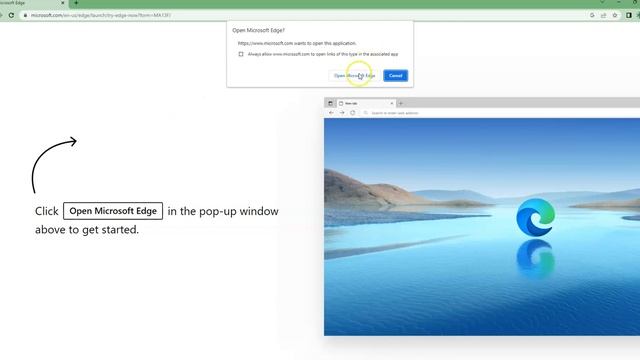The height and width of the screenshot is (360, 640).
Task: Click the Open Microsoft Edge dialog button
Action: click(354, 76)
